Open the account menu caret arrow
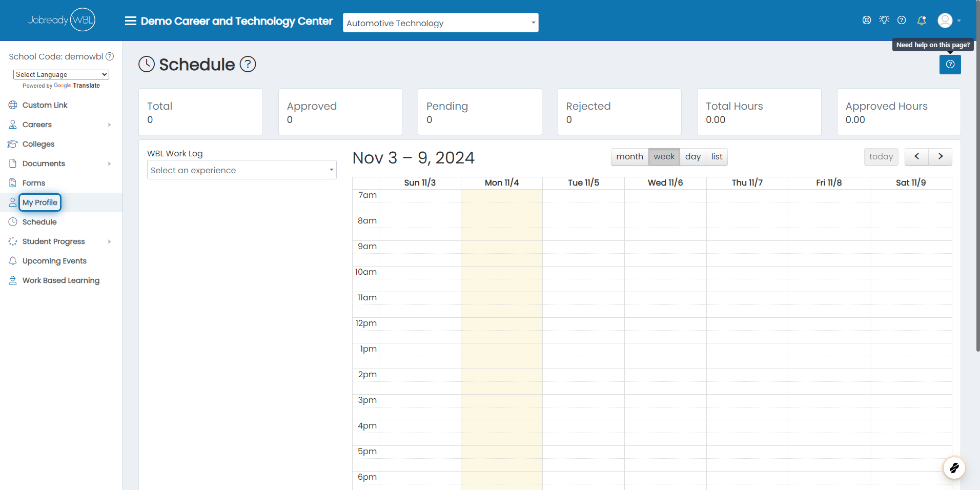This screenshot has height=490, width=980. click(x=959, y=21)
